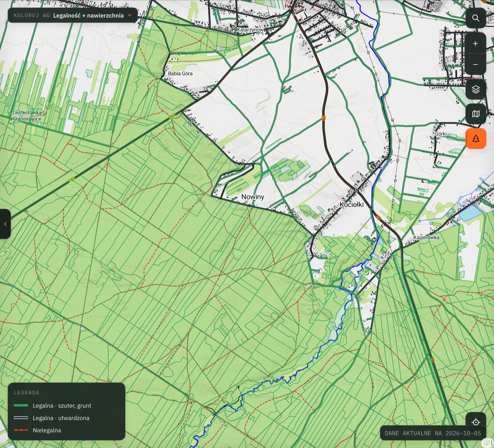Screen dimensions: 494x448
Task: Toggle the orange forest tree overlay
Action: [476, 138]
